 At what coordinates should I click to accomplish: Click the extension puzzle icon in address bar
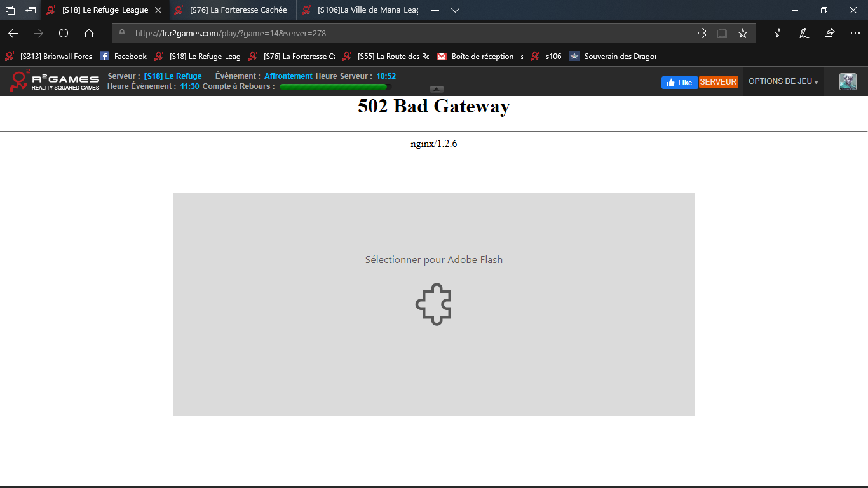702,33
